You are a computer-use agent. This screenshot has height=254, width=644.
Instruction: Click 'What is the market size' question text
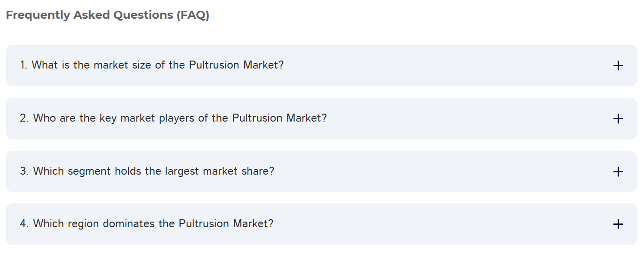151,65
